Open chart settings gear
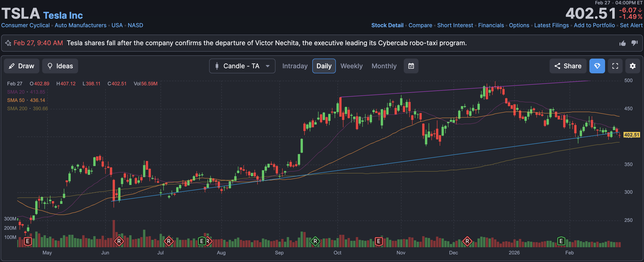This screenshot has width=644, height=262. (x=632, y=66)
